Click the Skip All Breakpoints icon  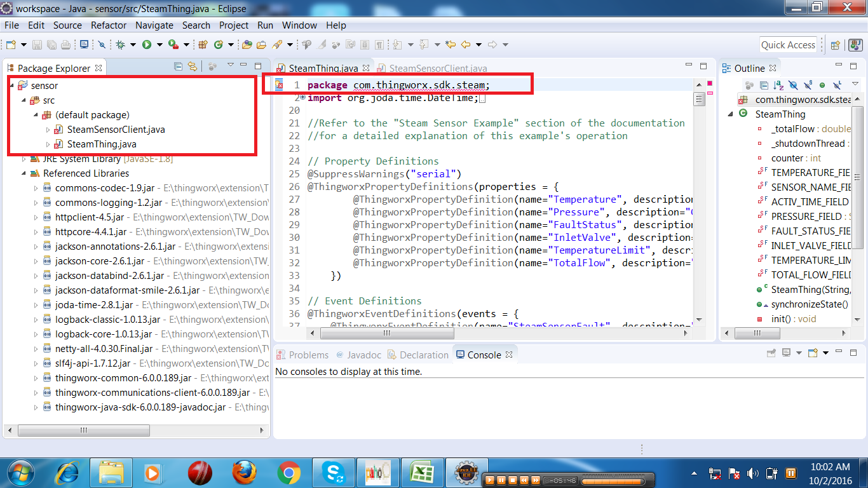pyautogui.click(x=102, y=44)
